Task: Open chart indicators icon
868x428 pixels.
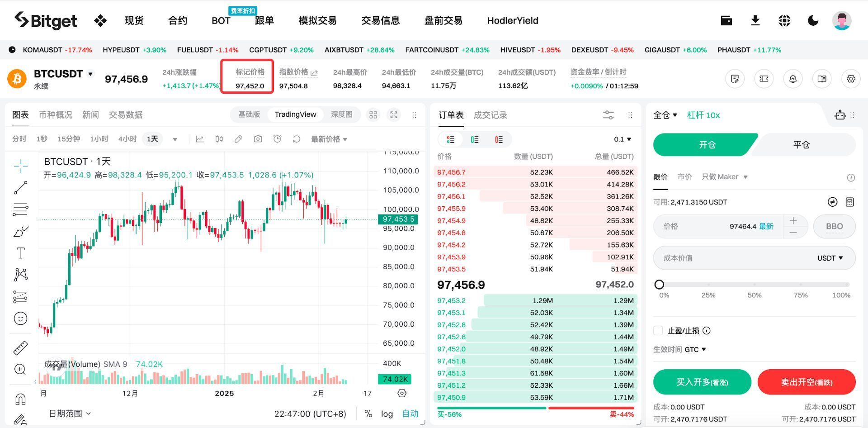Action: pyautogui.click(x=199, y=139)
